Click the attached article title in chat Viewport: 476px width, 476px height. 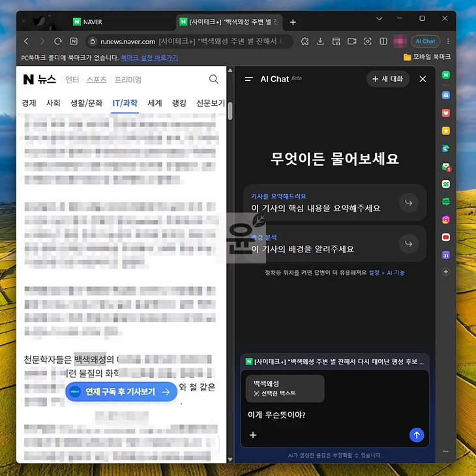(x=335, y=361)
